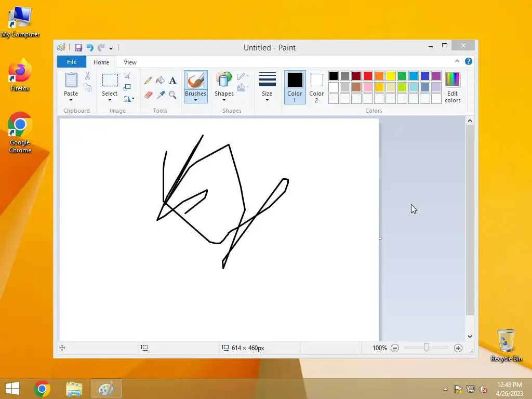Click the canvas right-edge resize handle

380,238
